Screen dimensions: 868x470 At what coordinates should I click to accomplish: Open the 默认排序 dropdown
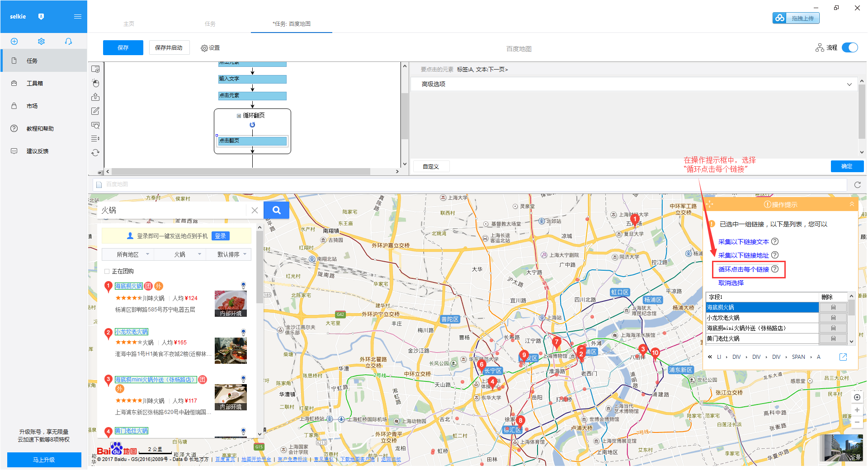(229, 254)
